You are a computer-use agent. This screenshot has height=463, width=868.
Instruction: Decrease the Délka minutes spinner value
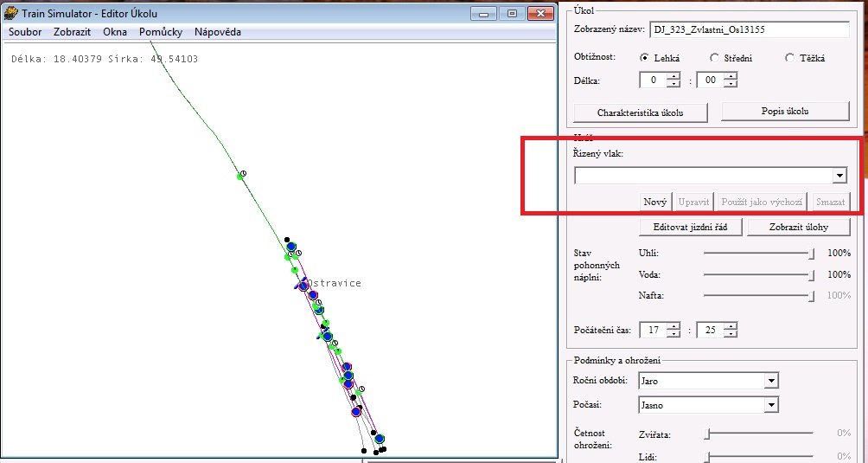pyautogui.click(x=731, y=85)
